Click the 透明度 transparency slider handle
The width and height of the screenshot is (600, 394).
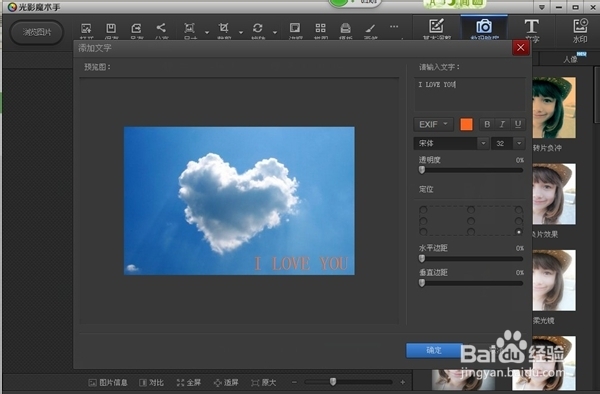(x=422, y=170)
